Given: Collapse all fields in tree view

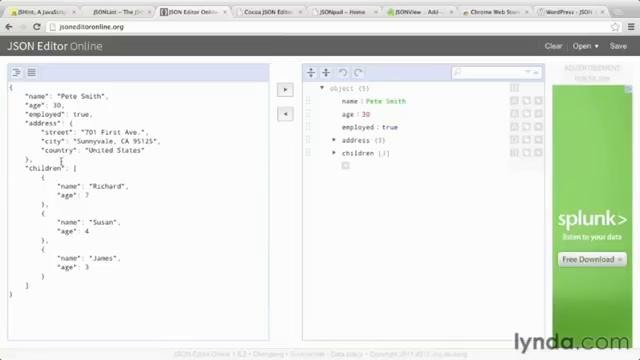Looking at the screenshot, I should tap(326, 73).
